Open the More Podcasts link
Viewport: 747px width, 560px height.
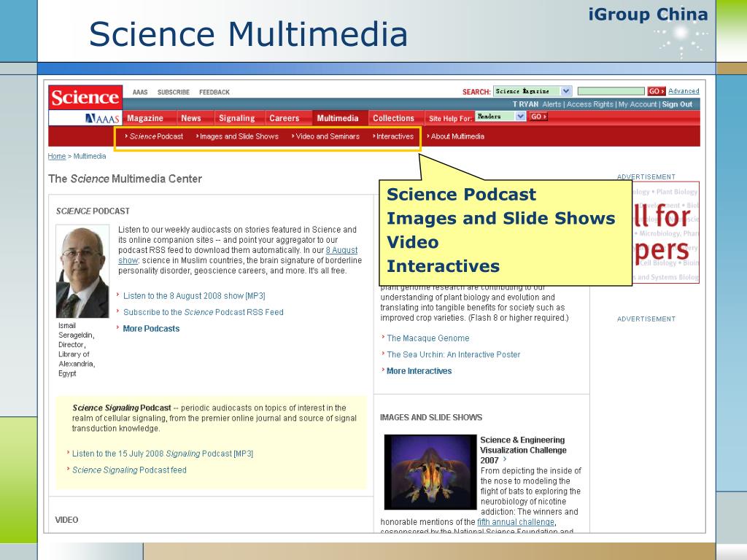[151, 329]
